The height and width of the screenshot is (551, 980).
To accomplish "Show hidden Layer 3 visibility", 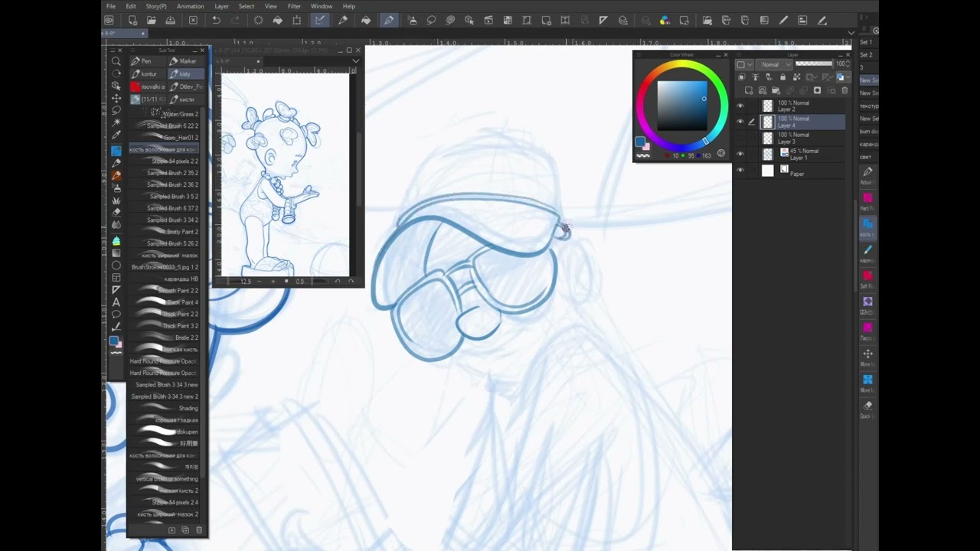I will pyautogui.click(x=740, y=139).
